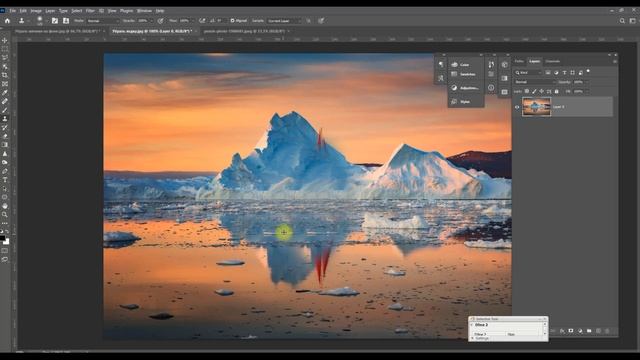Viewport: 640px width, 360px height.
Task: Select the Frame tool
Action: (5, 84)
